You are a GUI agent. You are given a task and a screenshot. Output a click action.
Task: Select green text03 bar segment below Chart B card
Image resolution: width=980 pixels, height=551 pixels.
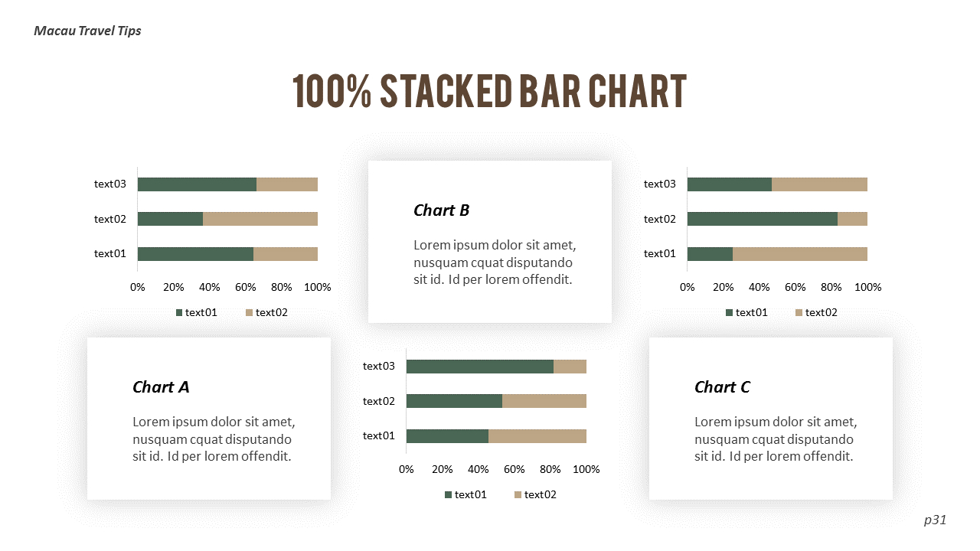coord(479,367)
